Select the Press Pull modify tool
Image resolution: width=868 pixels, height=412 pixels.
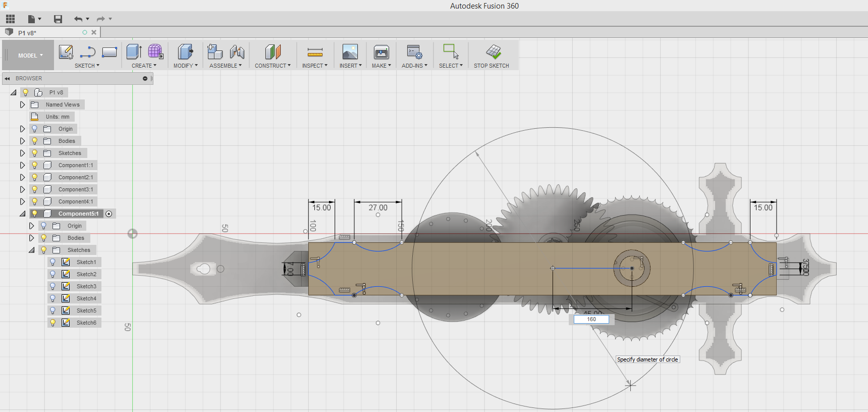tap(185, 51)
